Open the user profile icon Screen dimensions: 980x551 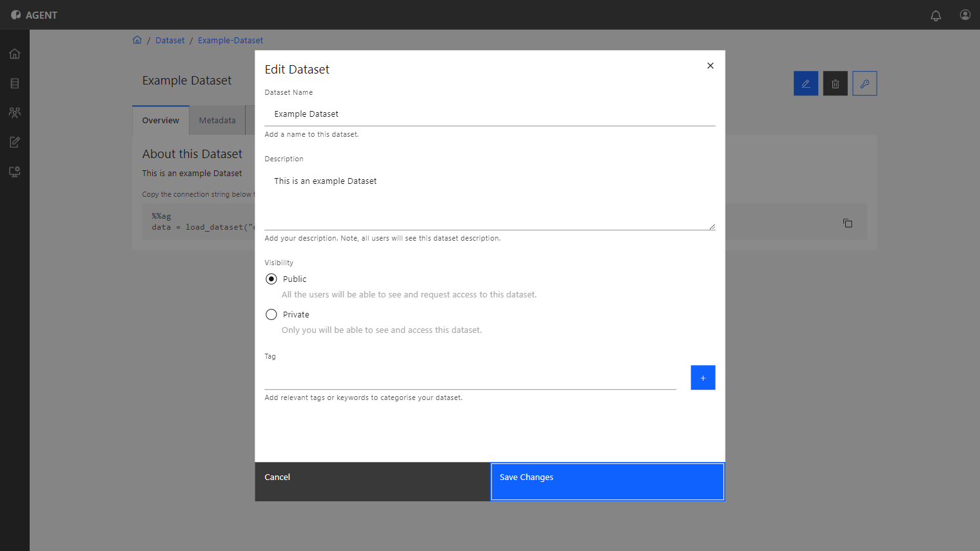(x=965, y=15)
